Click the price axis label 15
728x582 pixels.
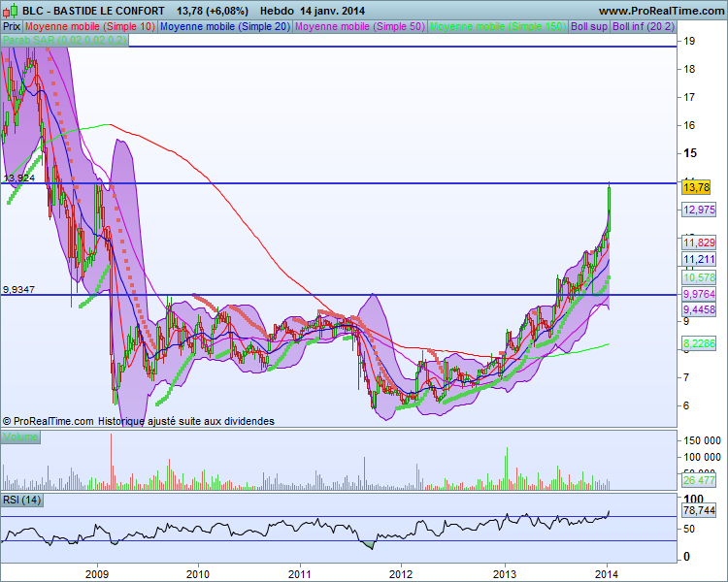tap(690, 152)
